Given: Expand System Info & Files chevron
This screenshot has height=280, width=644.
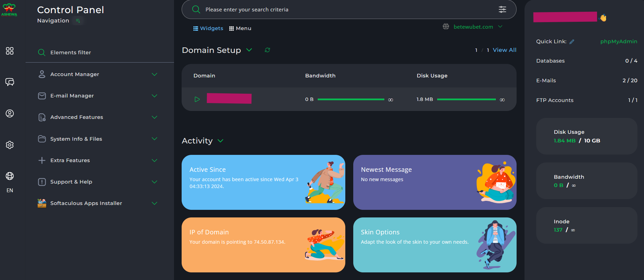Looking at the screenshot, I should pos(154,139).
